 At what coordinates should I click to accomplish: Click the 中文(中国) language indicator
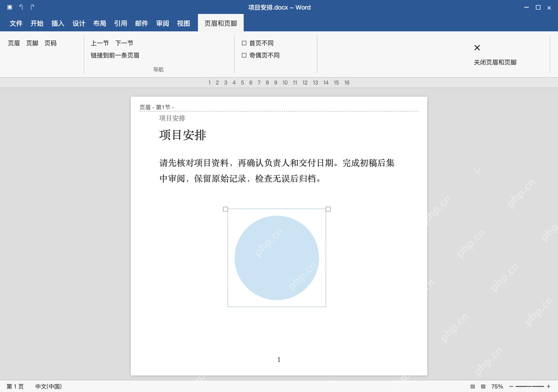tap(48, 386)
